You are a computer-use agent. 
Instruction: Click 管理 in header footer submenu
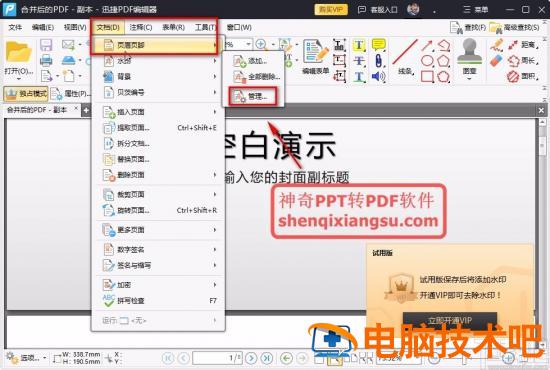[x=253, y=96]
